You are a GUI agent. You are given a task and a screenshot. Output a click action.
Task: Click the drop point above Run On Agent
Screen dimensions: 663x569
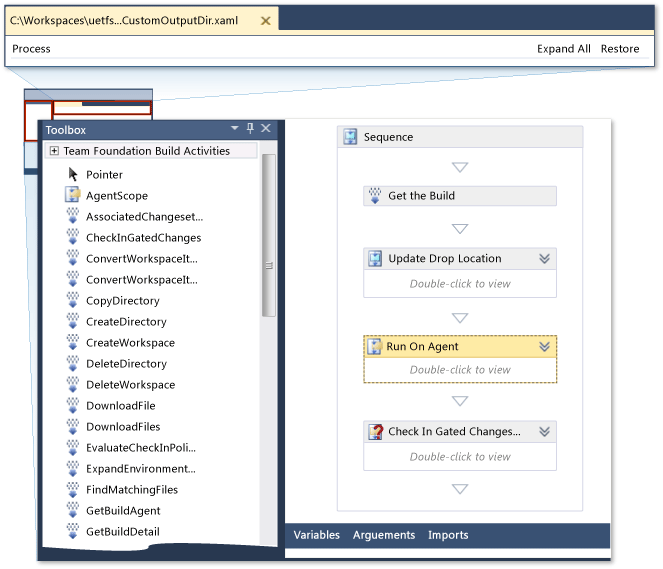[x=460, y=317]
